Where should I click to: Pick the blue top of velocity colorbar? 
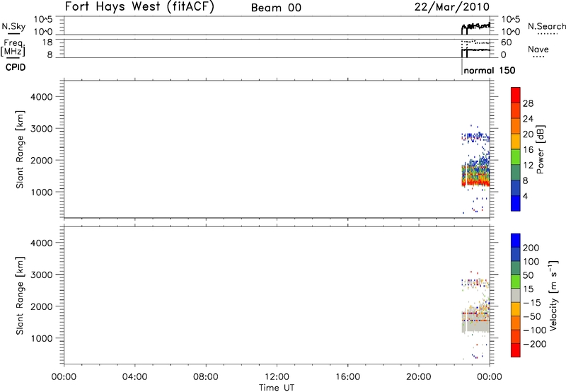[x=516, y=241]
